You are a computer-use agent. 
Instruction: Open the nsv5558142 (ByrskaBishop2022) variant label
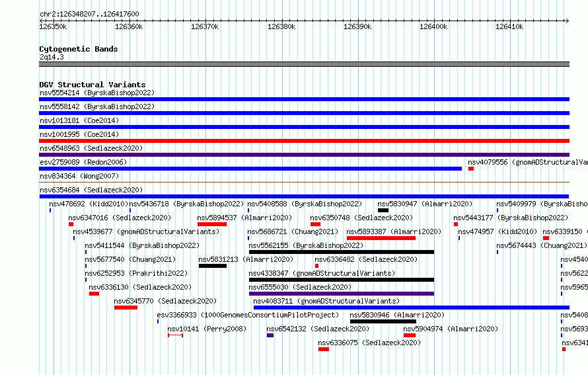[x=97, y=106]
